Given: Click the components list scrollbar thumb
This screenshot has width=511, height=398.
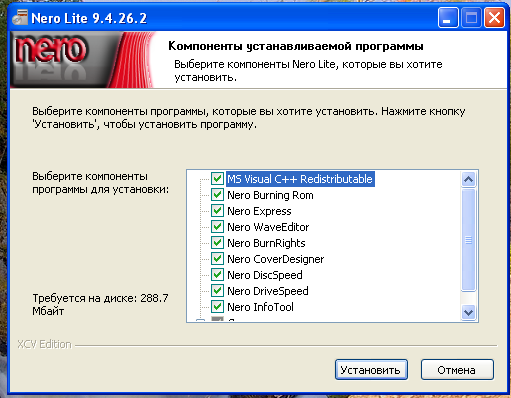Looking at the screenshot, I should (x=468, y=240).
